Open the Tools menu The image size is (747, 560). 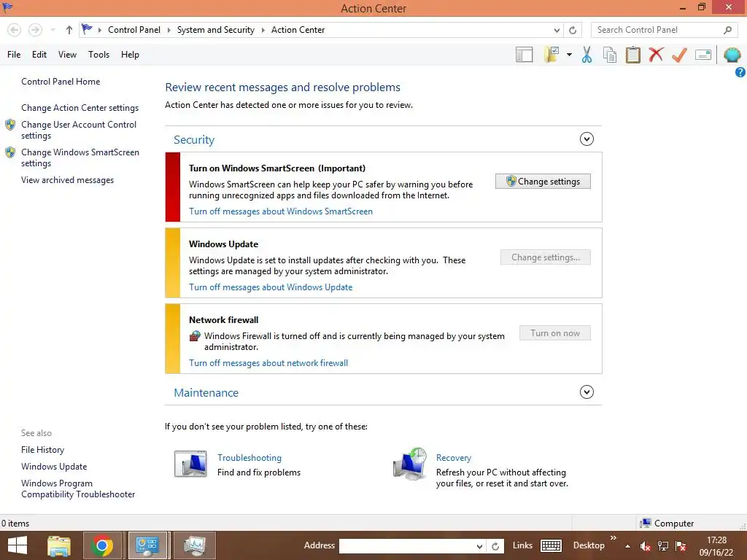[x=98, y=55]
